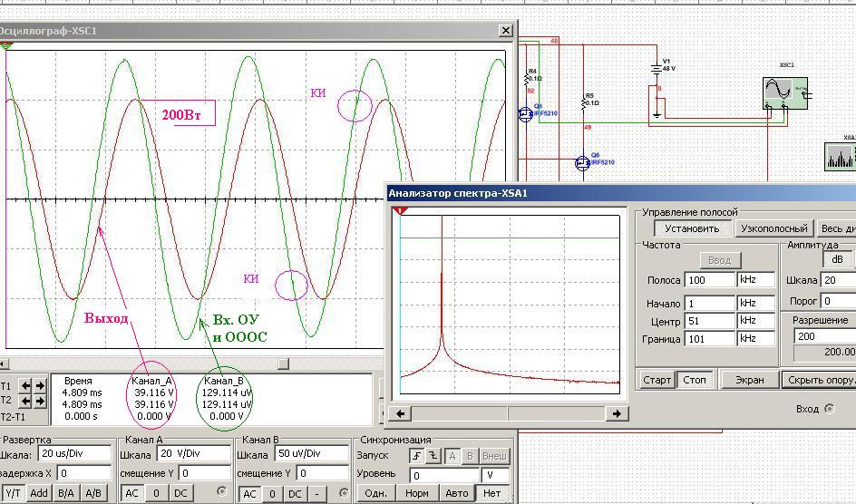Screen dimensions: 856x504
Task: Set Канал B coupling to DC
Action: (295, 494)
